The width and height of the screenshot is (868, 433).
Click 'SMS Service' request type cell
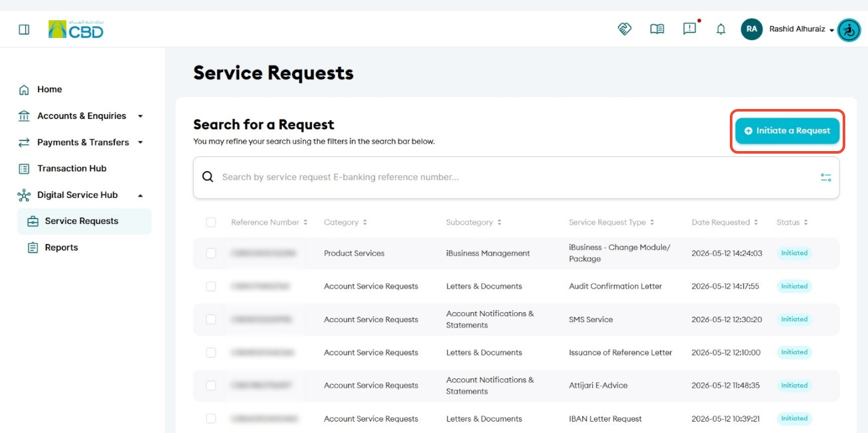[591, 319]
